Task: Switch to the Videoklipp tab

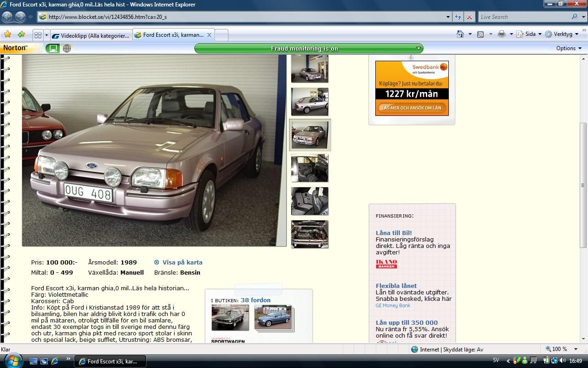Action: tap(91, 35)
